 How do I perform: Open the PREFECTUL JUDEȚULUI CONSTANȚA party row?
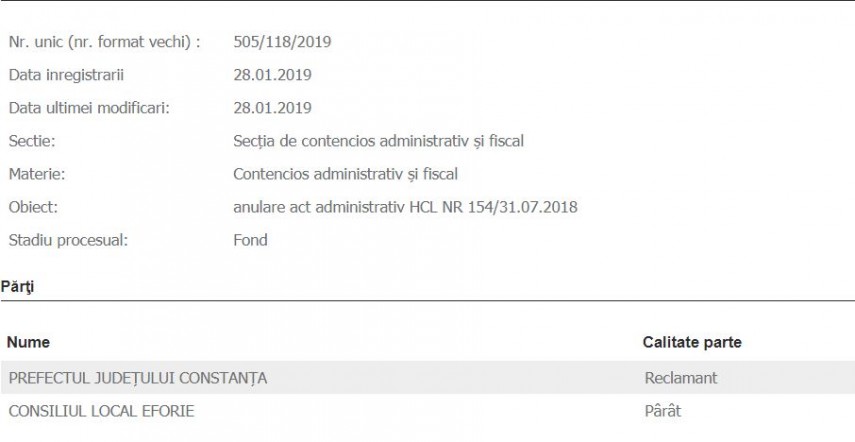137,378
